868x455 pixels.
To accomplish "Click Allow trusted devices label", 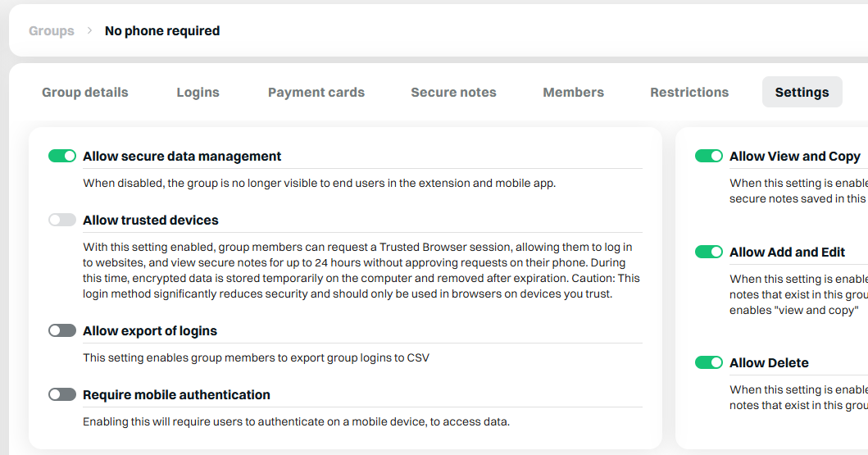I will coord(151,220).
